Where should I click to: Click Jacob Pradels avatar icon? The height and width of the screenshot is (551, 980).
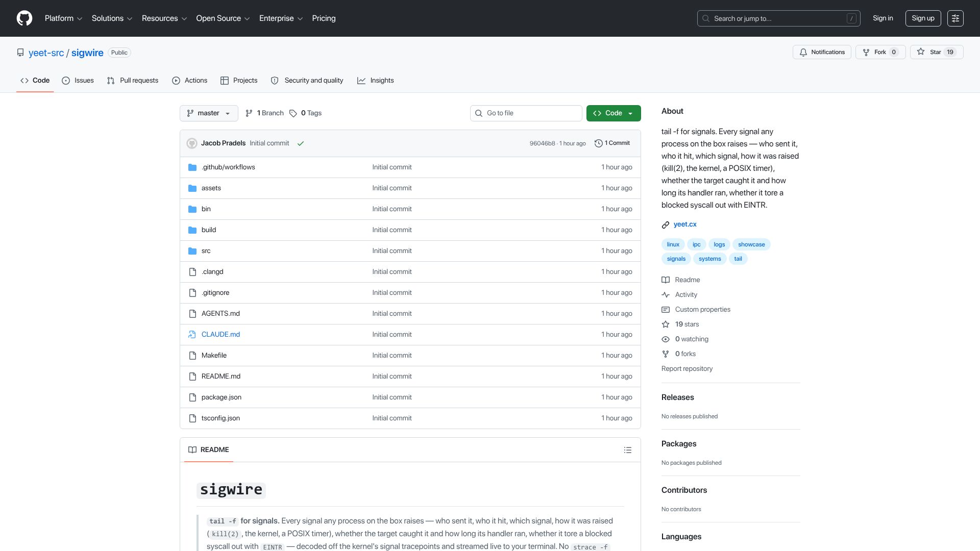tap(192, 143)
